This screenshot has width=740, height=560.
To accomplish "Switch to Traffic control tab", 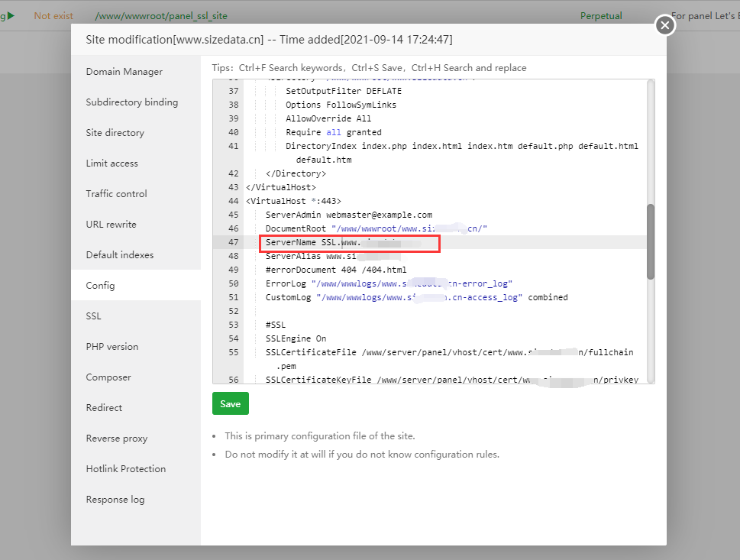I will click(116, 194).
